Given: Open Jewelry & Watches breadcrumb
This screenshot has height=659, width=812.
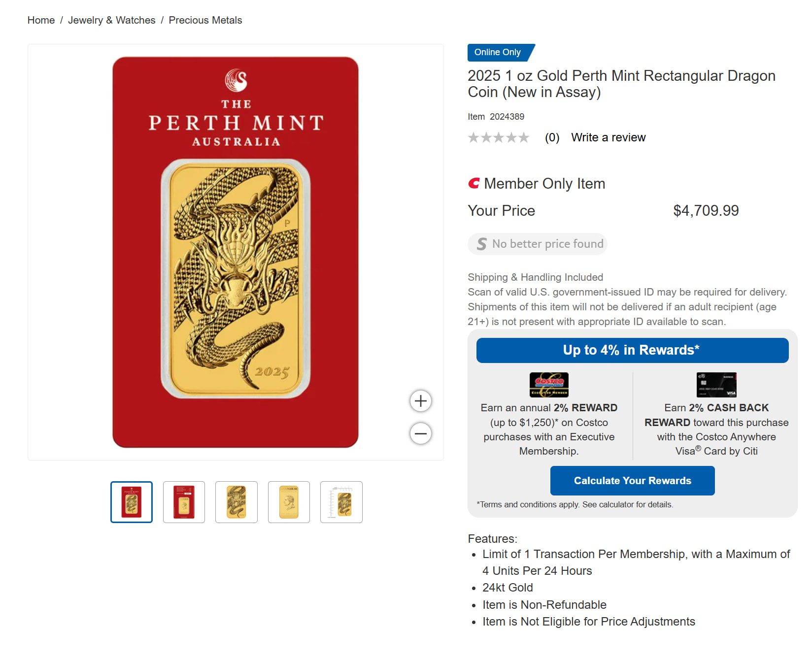Looking at the screenshot, I should [112, 20].
